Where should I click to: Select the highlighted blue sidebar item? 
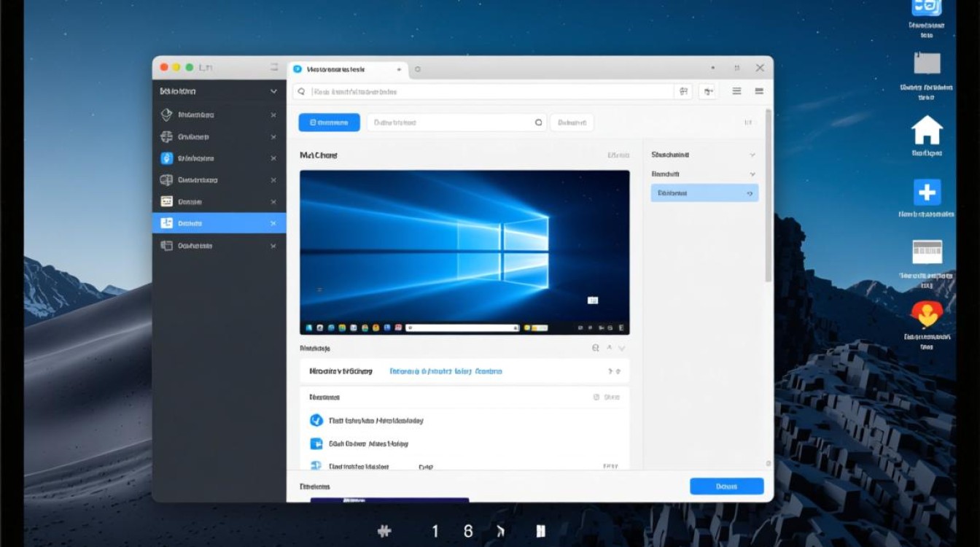219,223
